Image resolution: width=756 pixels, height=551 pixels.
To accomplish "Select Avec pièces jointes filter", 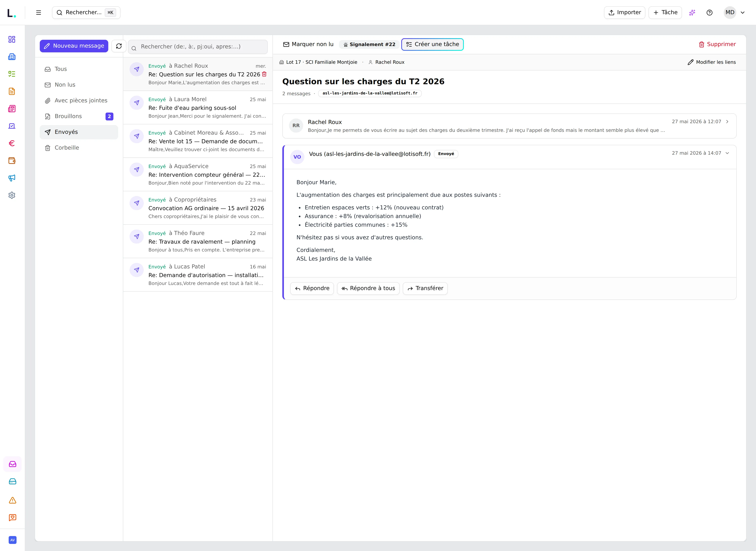I will tap(79, 100).
